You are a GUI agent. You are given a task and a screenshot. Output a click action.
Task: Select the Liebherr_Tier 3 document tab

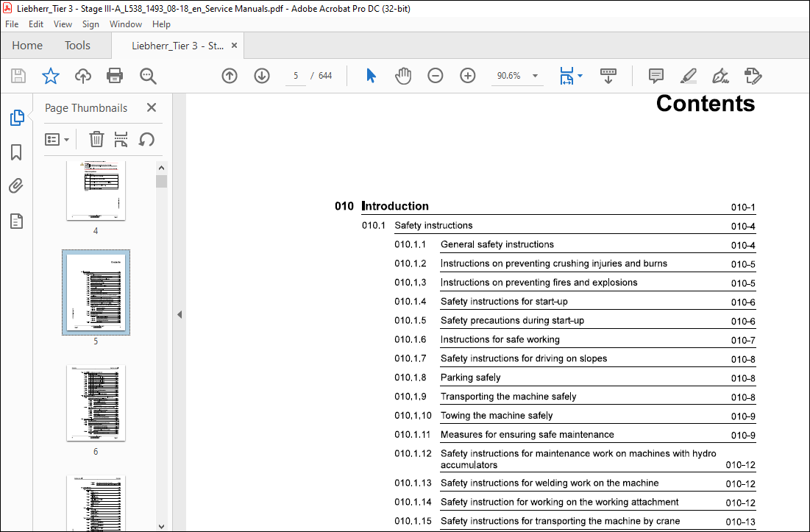(177, 46)
